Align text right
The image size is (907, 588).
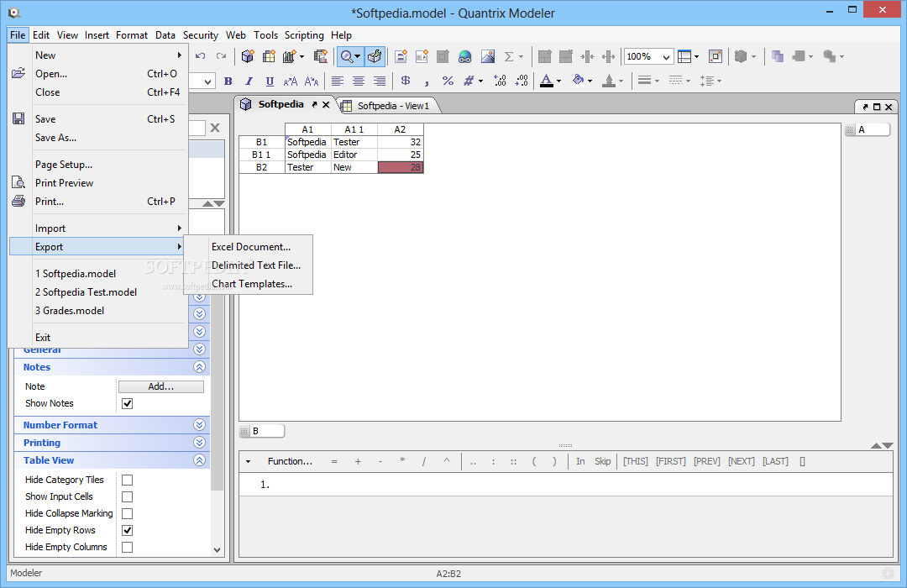click(x=379, y=81)
